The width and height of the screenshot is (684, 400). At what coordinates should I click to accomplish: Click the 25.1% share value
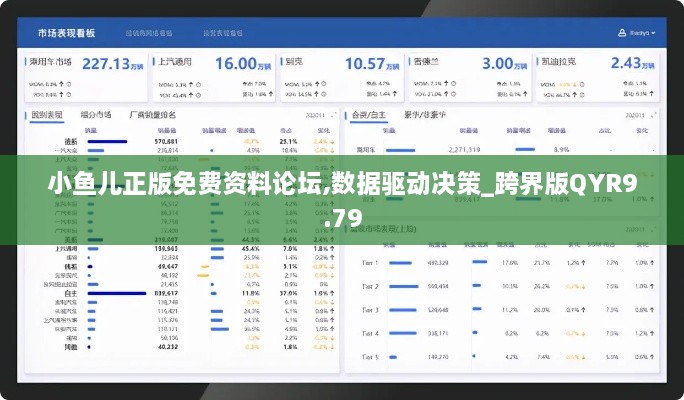click(x=288, y=141)
